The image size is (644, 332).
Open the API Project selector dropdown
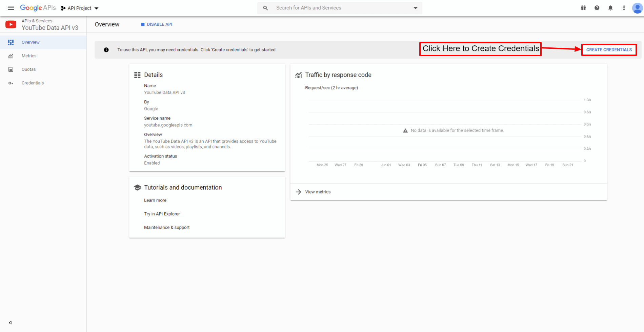[80, 8]
